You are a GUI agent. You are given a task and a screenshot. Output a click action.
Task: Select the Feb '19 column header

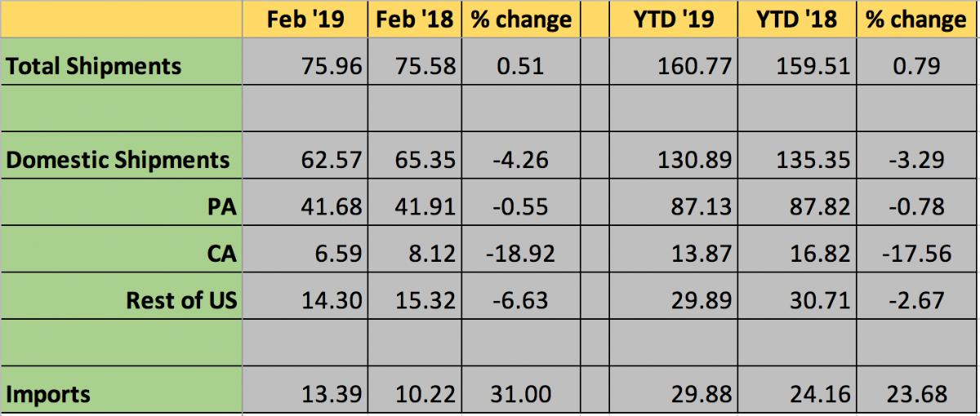305,20
